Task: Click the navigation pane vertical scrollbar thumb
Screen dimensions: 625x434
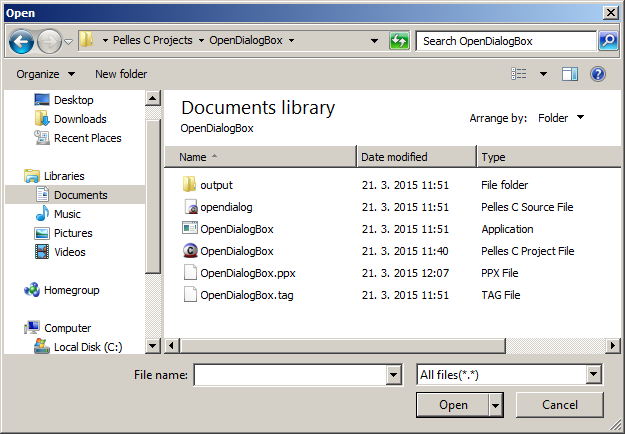Action: click(x=153, y=196)
